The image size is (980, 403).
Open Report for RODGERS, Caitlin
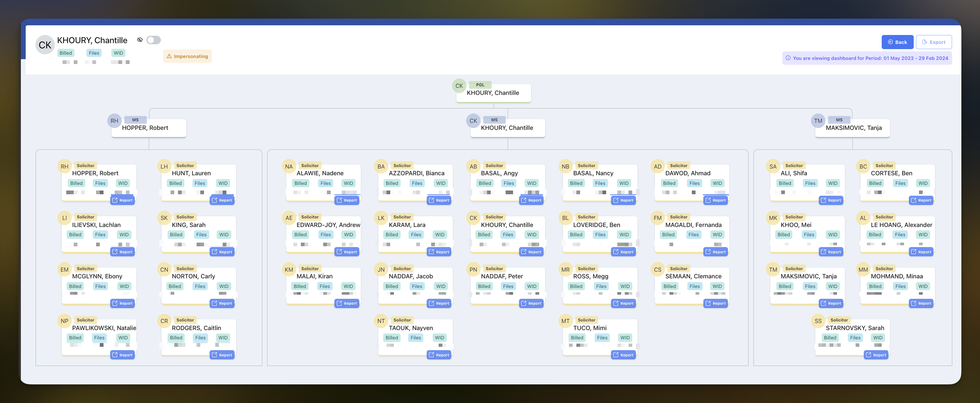point(222,355)
